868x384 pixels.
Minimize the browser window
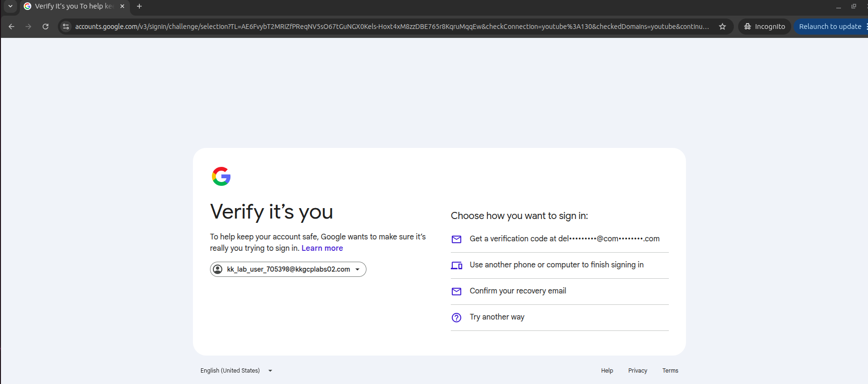pyautogui.click(x=839, y=7)
